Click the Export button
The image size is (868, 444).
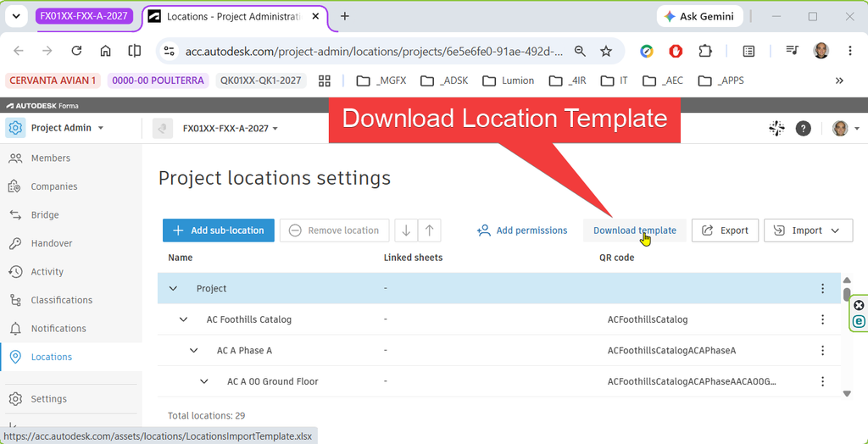[725, 230]
